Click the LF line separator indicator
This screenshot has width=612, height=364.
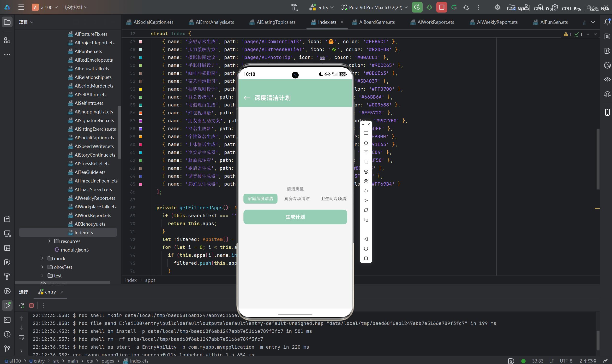[551, 361]
